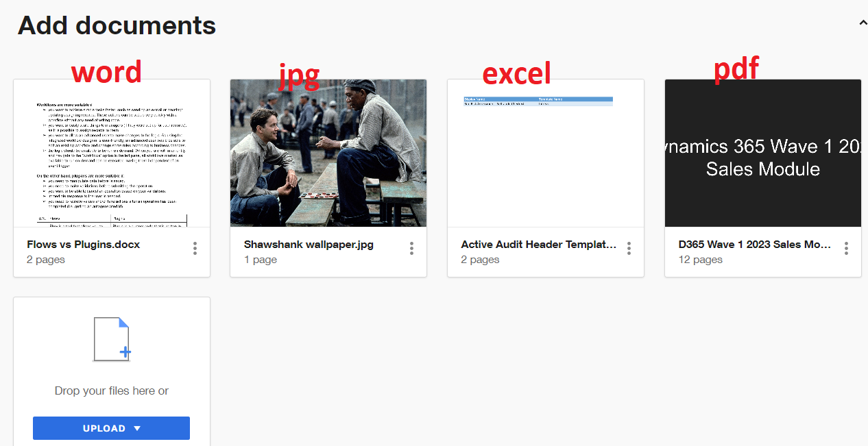Open Active Audit Header spreadsheet thumbnail
This screenshot has height=446, width=868.
tap(546, 153)
